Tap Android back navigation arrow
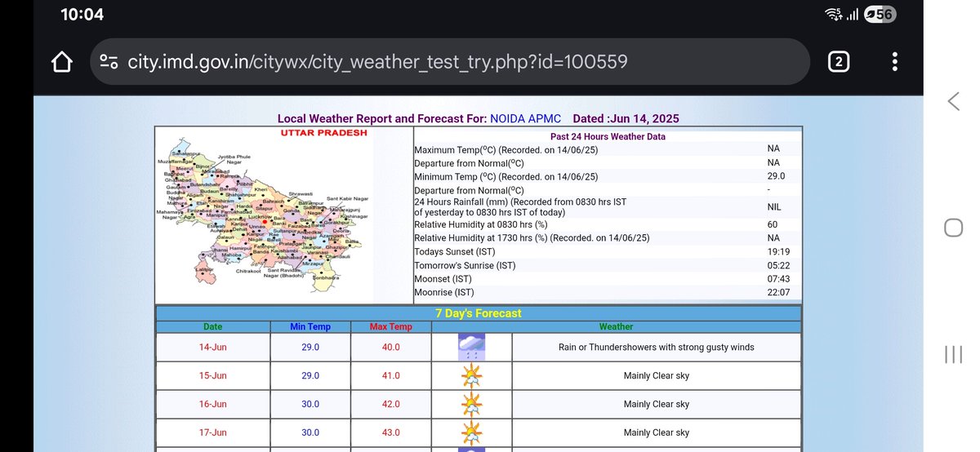Viewport: 980px width, 452px height. pos(953,101)
